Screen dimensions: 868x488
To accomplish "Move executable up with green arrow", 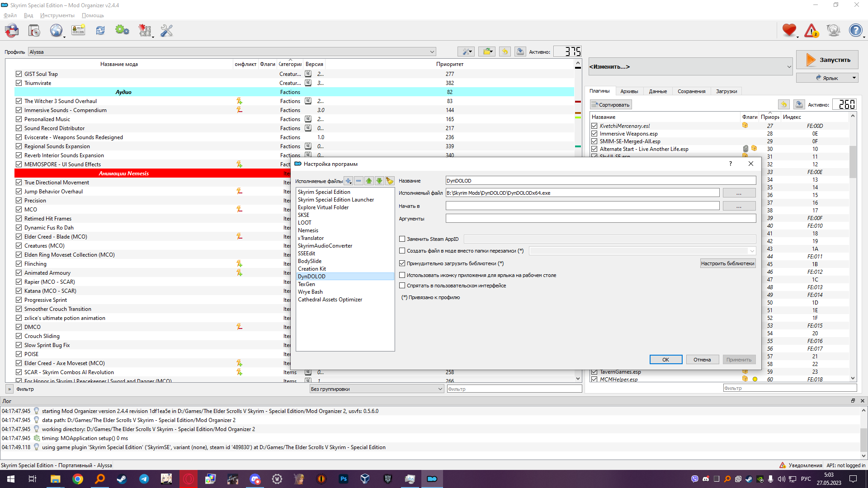I will click(x=369, y=181).
